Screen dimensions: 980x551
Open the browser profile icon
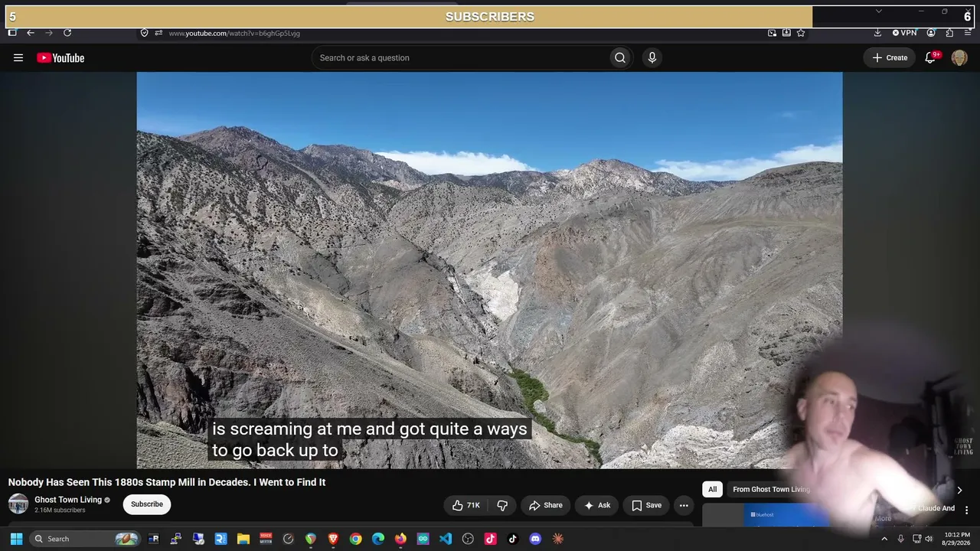pos(931,33)
